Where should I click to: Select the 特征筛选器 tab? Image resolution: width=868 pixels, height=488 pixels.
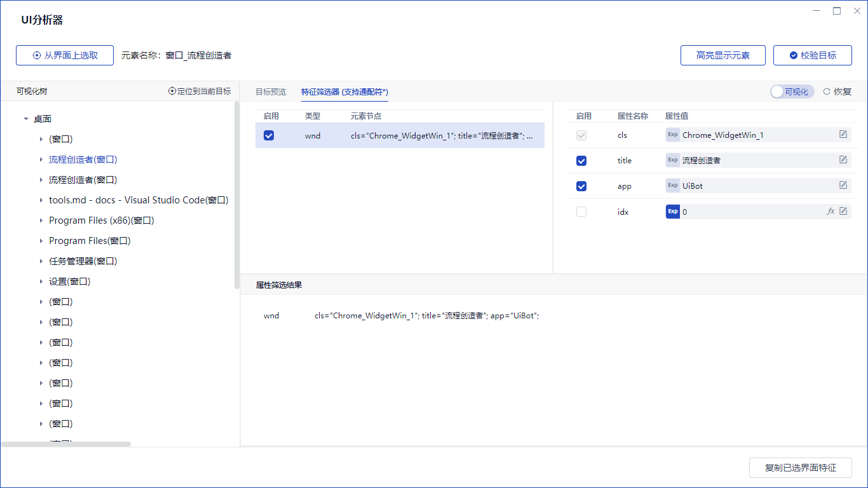[344, 91]
